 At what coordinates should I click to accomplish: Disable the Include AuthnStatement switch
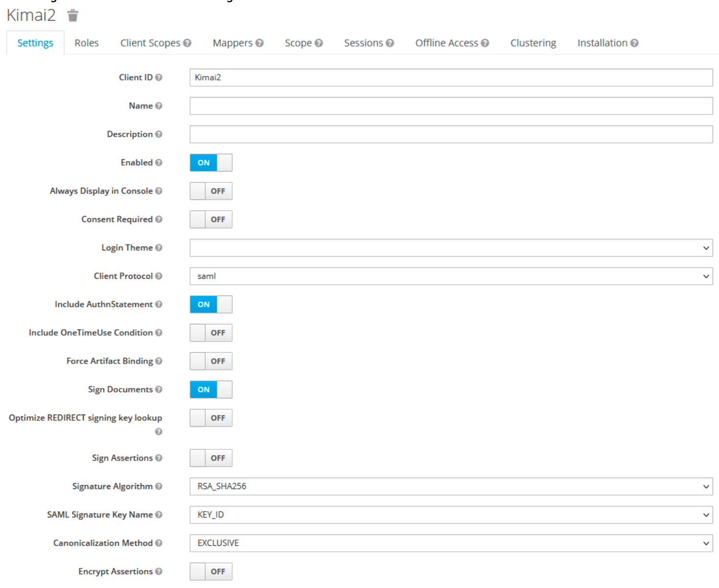click(211, 304)
